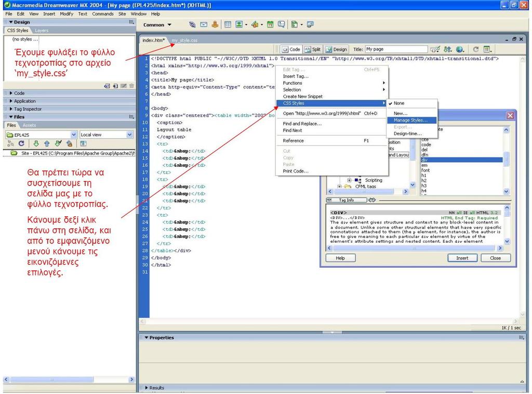
Task: Open the Modify menu
Action: (x=66, y=14)
